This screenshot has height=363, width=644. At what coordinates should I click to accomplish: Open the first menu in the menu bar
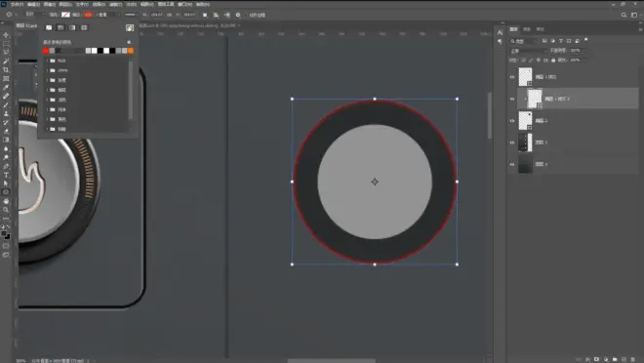coord(17,4)
